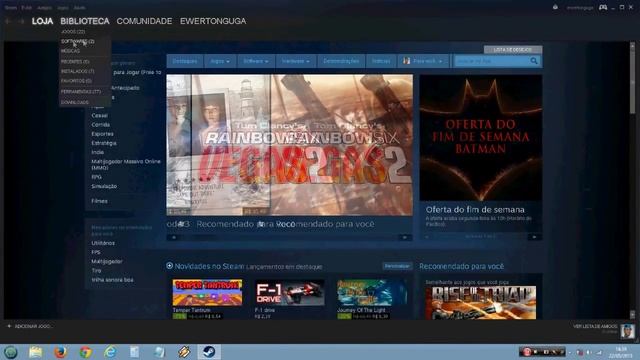This screenshot has width=640, height=360.
Task: Click the yellow striped taskbar app icon
Action: [x=184, y=352]
